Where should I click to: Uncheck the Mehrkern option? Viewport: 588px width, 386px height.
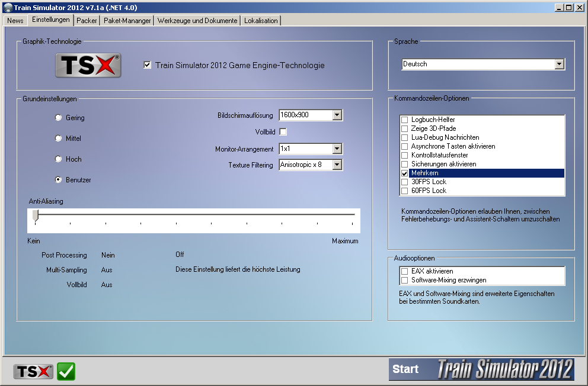pyautogui.click(x=405, y=173)
